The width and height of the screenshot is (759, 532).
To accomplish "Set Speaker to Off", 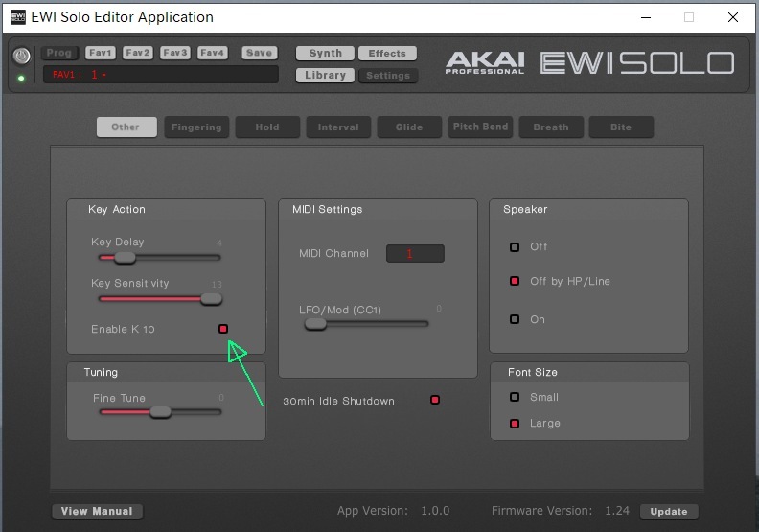I will tap(515, 246).
